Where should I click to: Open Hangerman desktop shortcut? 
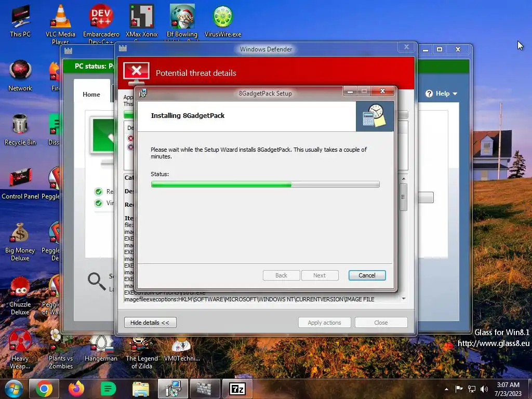(101, 348)
